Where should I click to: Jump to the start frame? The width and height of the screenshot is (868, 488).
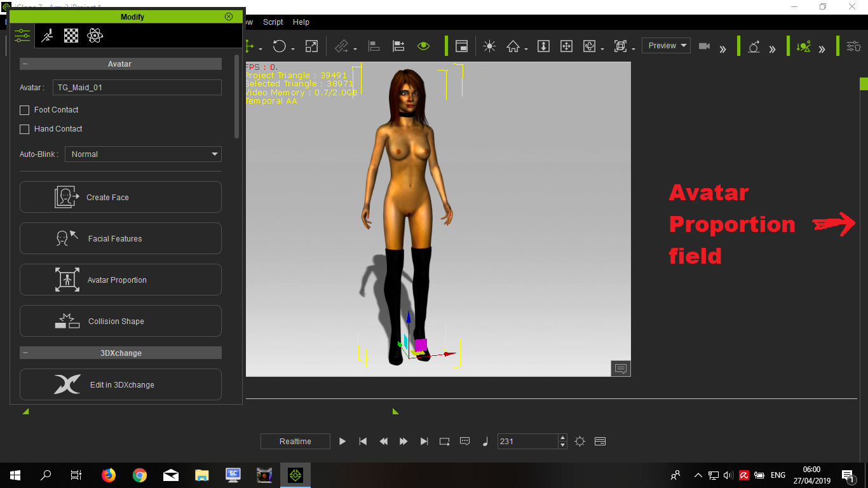click(x=363, y=441)
